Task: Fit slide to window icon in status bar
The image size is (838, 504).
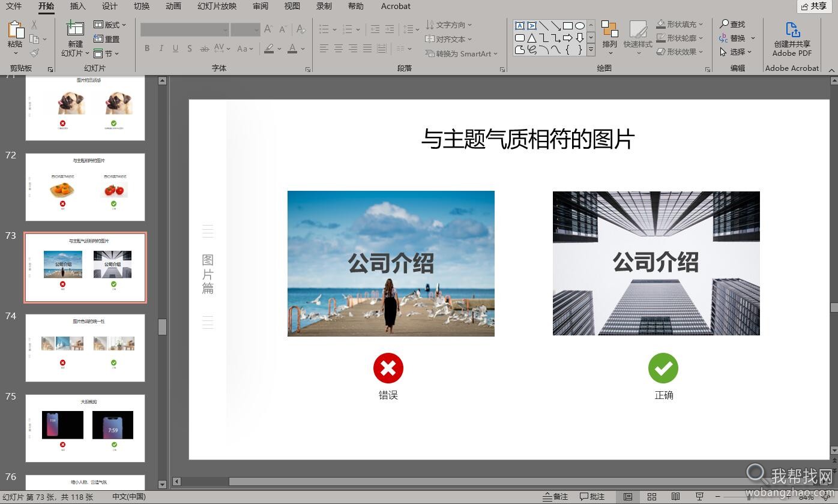Action: (x=827, y=497)
